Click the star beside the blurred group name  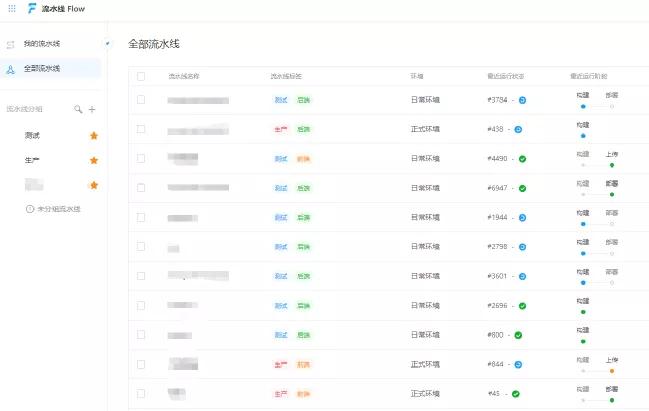click(94, 185)
